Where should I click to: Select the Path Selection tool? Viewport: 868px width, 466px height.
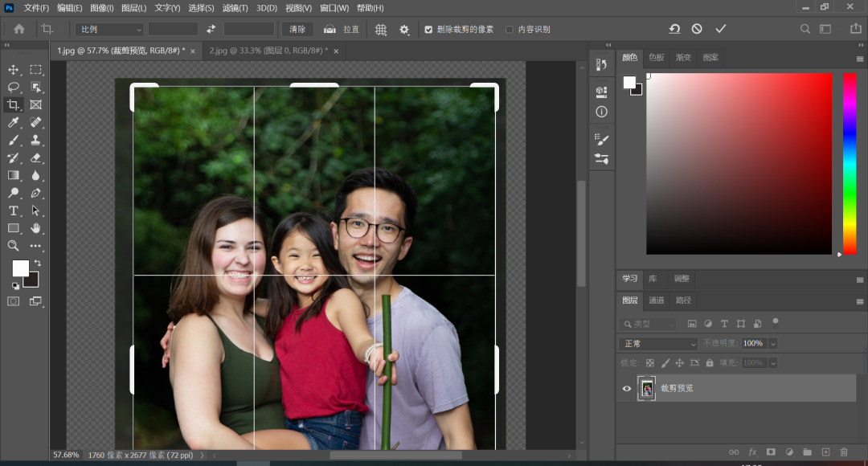(x=36, y=211)
